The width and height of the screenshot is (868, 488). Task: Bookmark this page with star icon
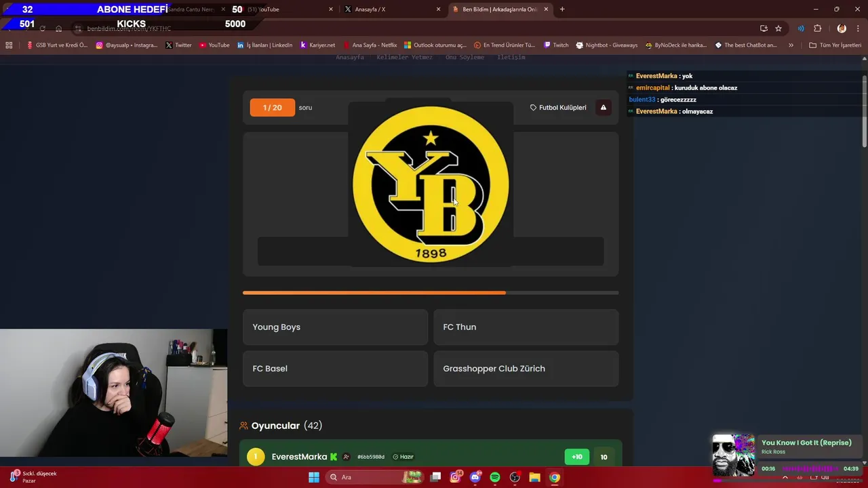pos(778,28)
